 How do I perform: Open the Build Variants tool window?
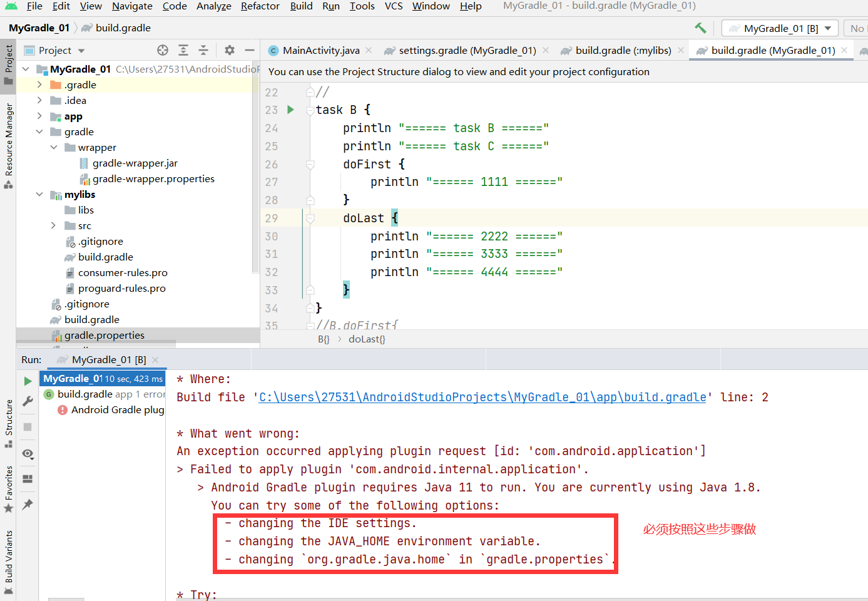pos(9,560)
